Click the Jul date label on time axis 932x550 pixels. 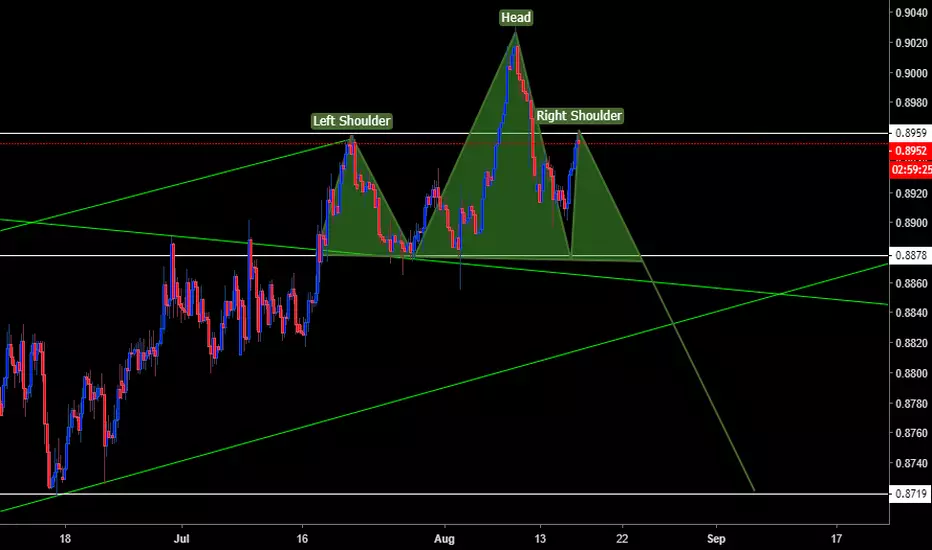pyautogui.click(x=181, y=539)
